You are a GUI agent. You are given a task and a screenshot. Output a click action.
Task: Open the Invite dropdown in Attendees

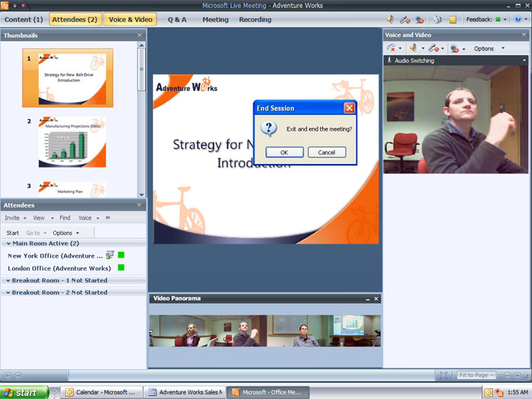pos(15,218)
